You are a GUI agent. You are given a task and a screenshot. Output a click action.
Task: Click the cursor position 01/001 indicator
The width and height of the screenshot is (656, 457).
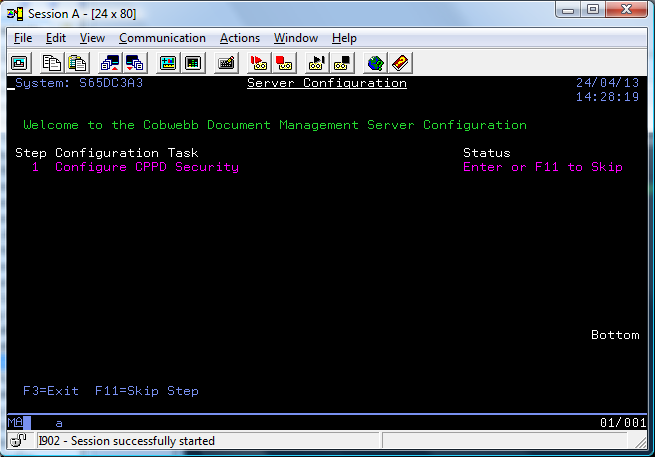pyautogui.click(x=623, y=423)
